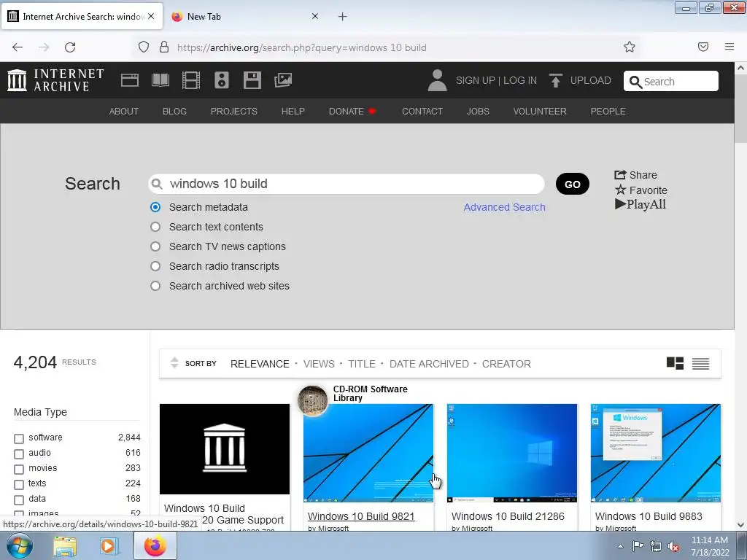
Task: Open the tracking protection shield icon
Action: click(x=144, y=47)
